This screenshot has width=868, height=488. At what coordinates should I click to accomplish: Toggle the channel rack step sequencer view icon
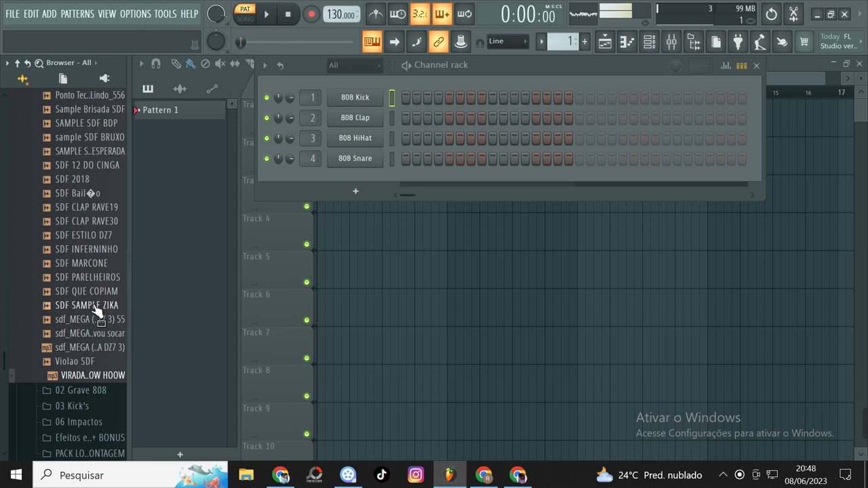click(x=741, y=66)
